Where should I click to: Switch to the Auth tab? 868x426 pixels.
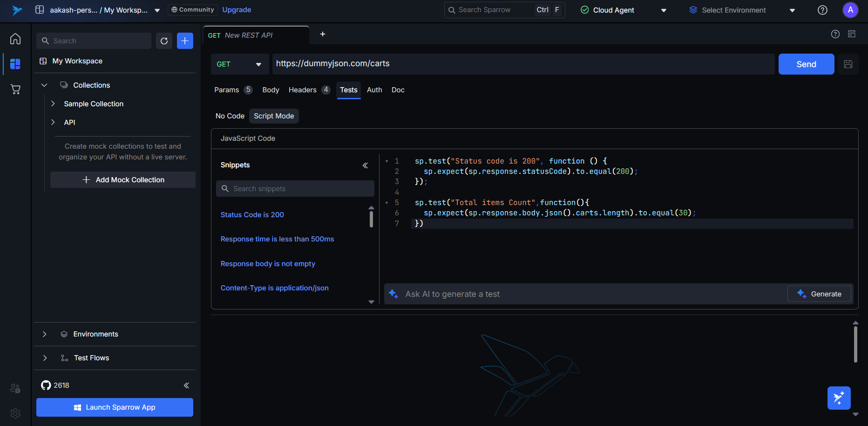point(374,90)
